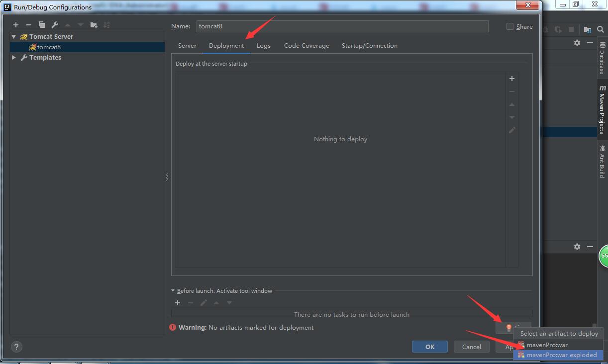Screen dimensions: 608x364
Task: Edit before launch task pencil icon
Action: point(203,303)
